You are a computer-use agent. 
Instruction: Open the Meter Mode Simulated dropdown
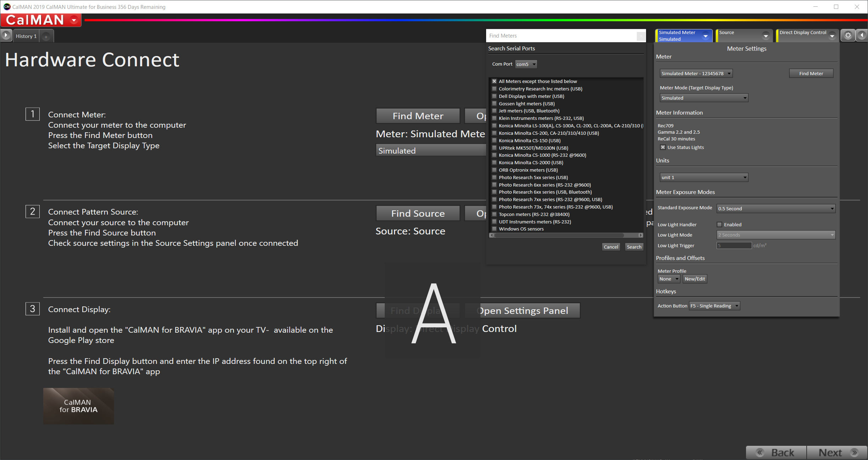[x=704, y=98]
